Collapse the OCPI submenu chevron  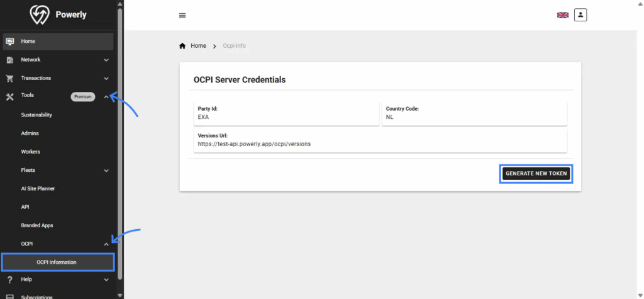click(106, 244)
